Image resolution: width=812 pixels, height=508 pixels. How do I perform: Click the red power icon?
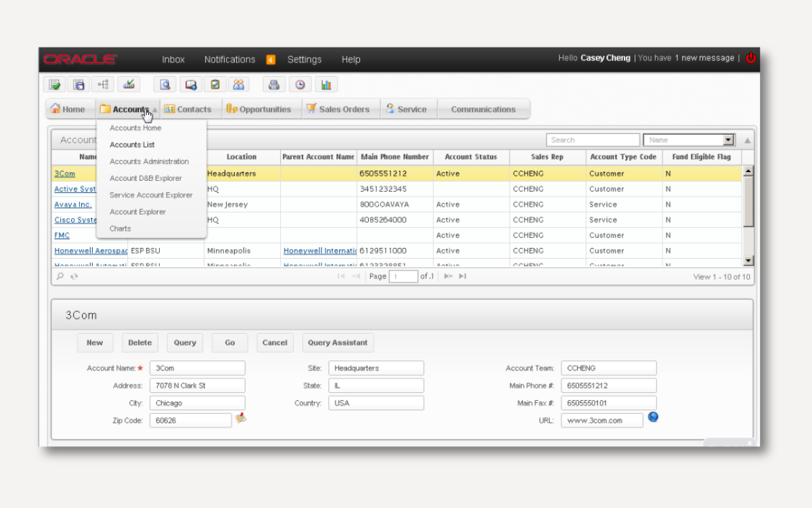pos(750,58)
